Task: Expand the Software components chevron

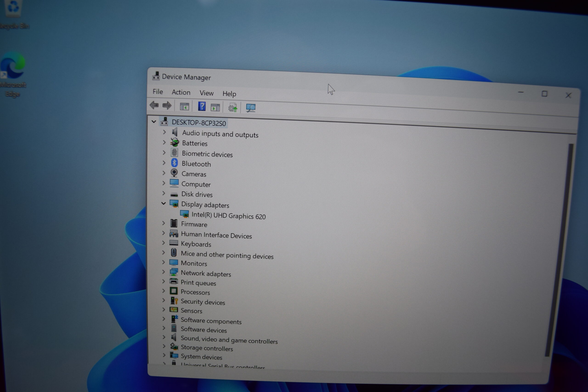Action: (x=164, y=319)
